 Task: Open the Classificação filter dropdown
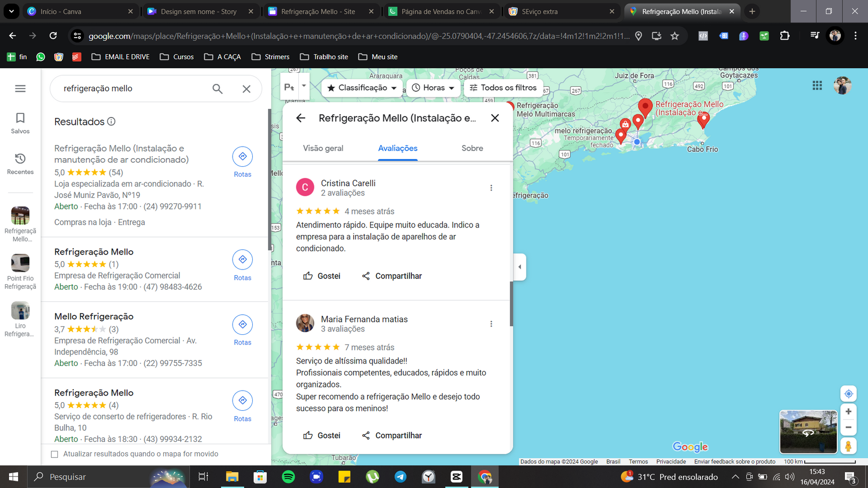click(x=362, y=88)
